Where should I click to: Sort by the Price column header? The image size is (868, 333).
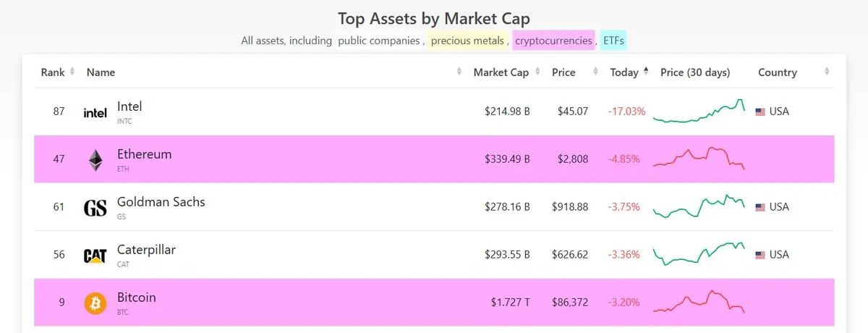coord(563,72)
